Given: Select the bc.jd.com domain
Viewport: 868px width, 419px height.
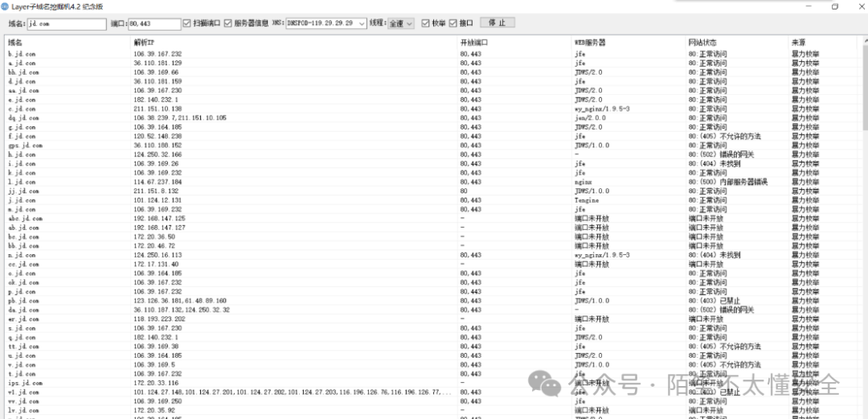Looking at the screenshot, I should coord(23,236).
